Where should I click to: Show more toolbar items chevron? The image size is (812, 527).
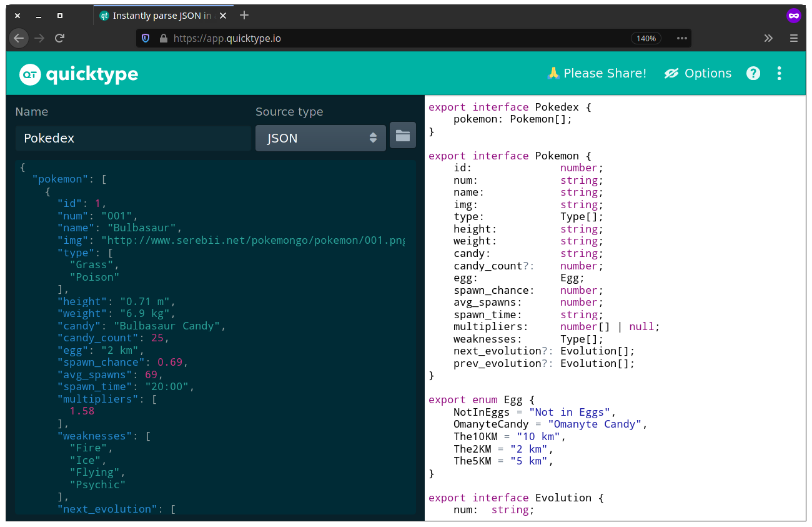(x=768, y=38)
